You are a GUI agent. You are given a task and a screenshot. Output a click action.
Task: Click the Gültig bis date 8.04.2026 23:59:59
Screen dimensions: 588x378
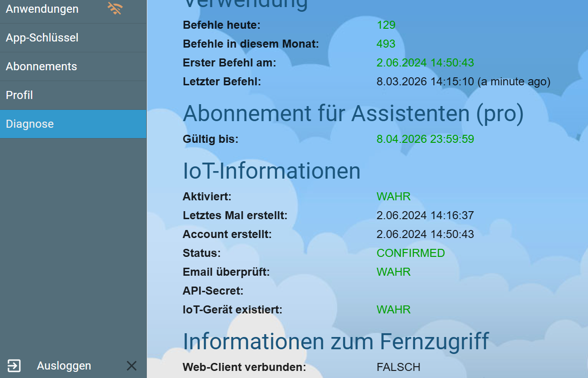[x=425, y=139]
